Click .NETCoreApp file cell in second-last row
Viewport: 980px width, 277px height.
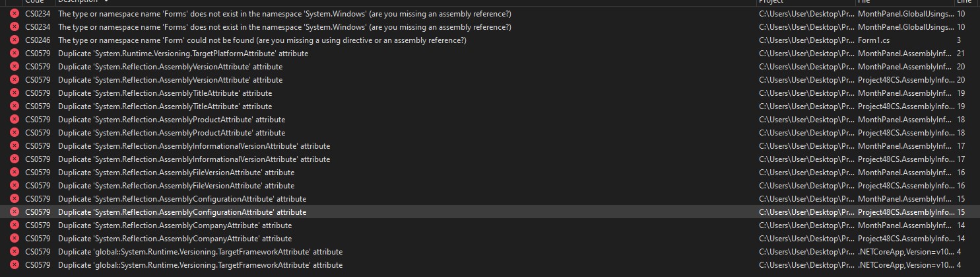[x=905, y=252]
